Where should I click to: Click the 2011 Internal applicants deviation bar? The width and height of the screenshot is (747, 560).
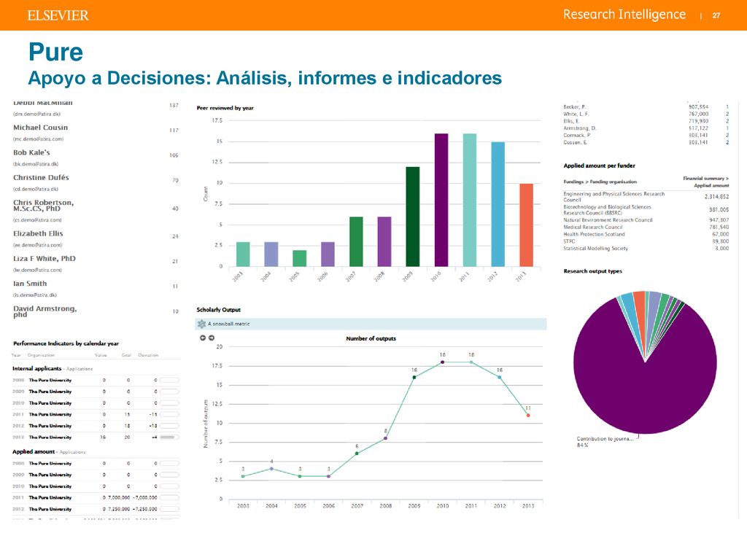click(x=169, y=414)
